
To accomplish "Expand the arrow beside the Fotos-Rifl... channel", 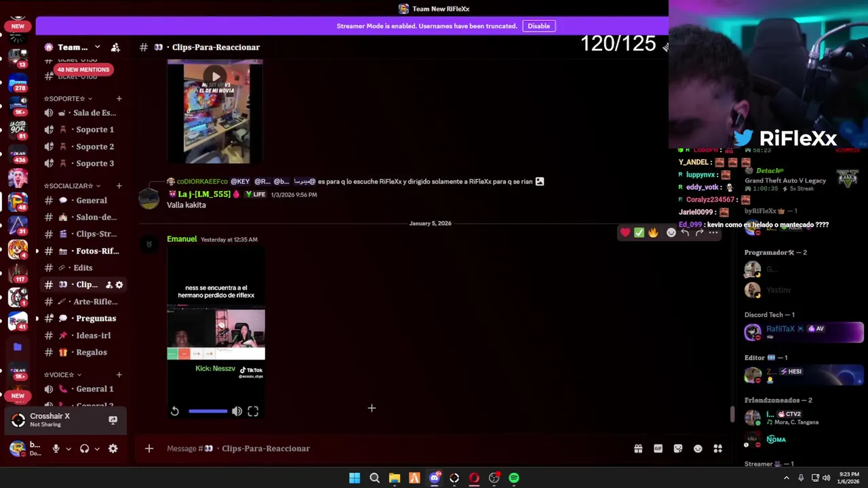I will click(x=37, y=251).
